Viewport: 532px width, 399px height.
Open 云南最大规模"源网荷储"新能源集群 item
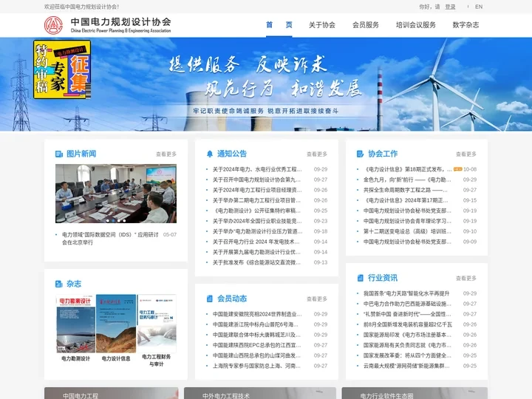click(406, 366)
